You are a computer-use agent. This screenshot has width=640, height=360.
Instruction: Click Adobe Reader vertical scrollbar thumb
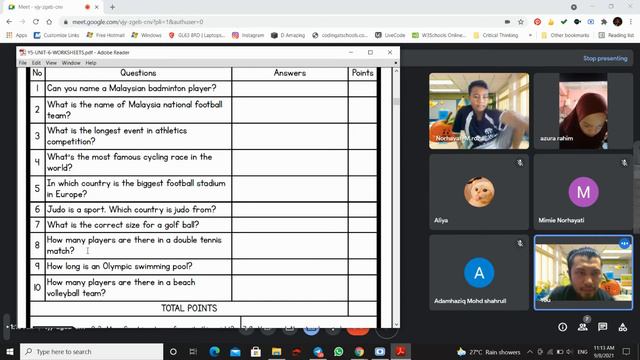pos(396,101)
